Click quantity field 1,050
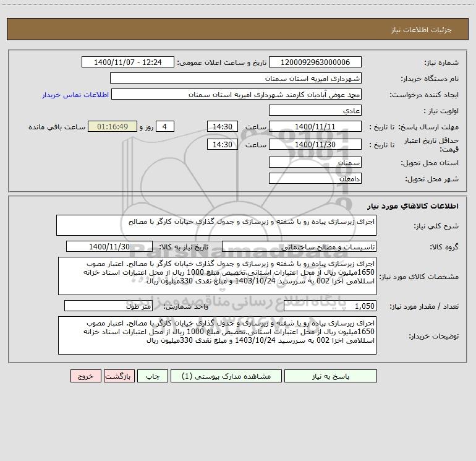Image resolution: width=476 pixels, height=461 pixels. coord(330,306)
